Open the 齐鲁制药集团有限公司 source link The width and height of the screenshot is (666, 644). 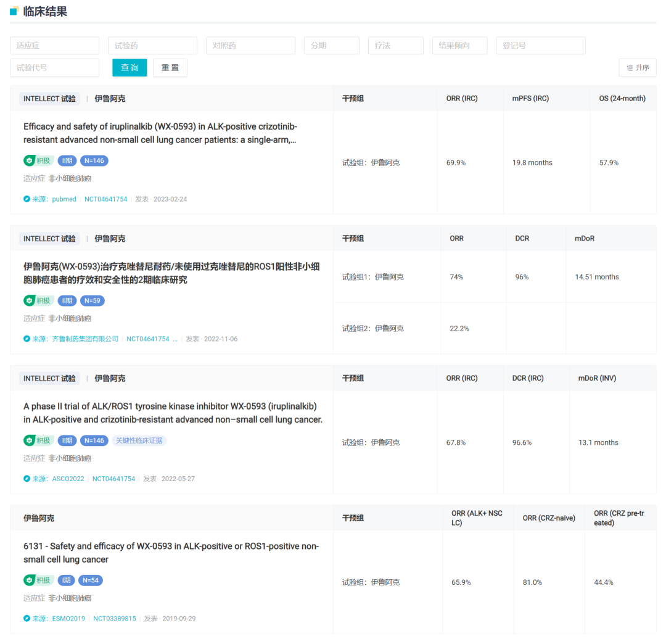[x=85, y=339]
